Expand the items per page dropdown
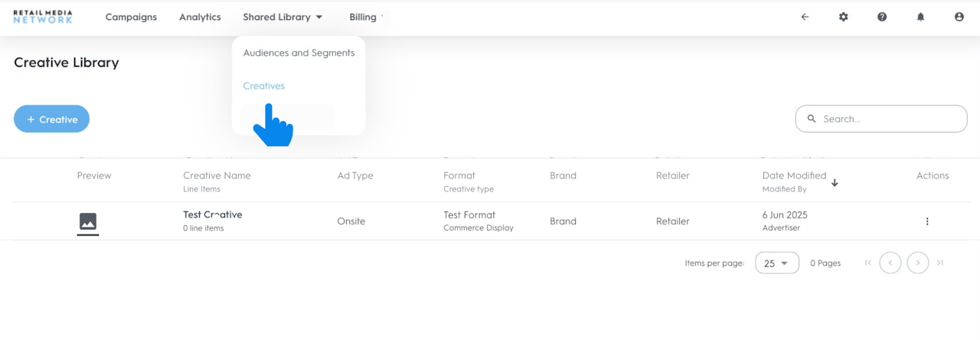The height and width of the screenshot is (340, 980). click(x=776, y=263)
